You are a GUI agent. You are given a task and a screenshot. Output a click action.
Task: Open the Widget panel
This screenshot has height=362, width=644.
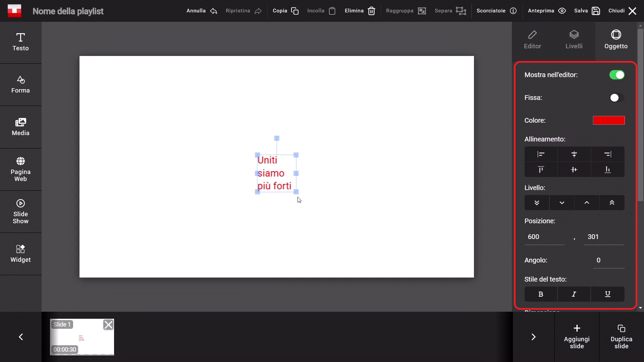20,254
